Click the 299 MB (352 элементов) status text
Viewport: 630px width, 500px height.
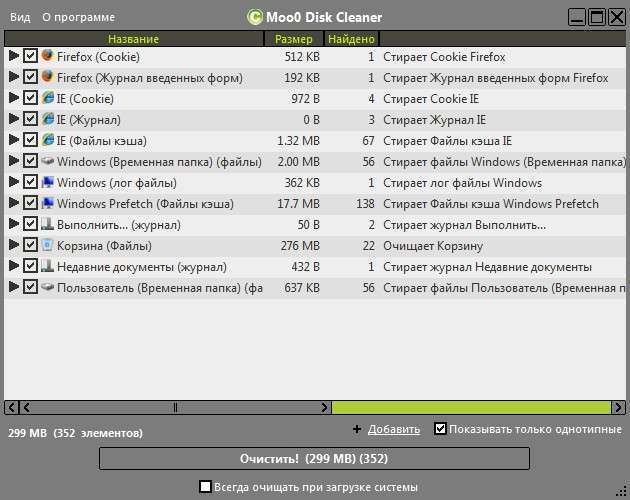(76, 433)
